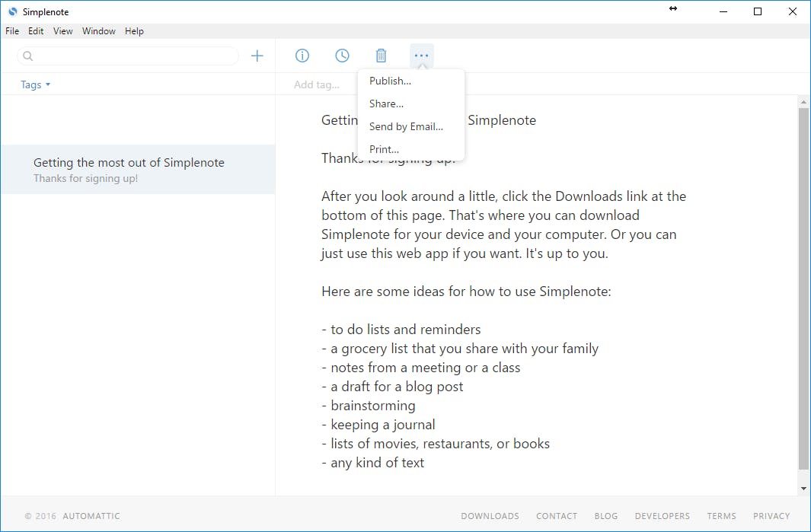Click the vertical scrollbar thumb

click(x=803, y=289)
